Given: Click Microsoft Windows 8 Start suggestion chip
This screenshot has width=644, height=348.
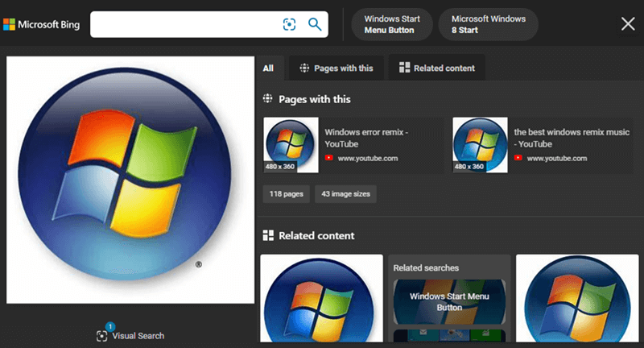Looking at the screenshot, I should tap(488, 24).
